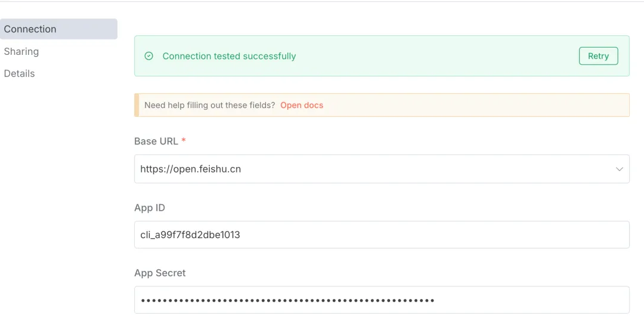Select the https://open.feishu.cn URL value

191,169
